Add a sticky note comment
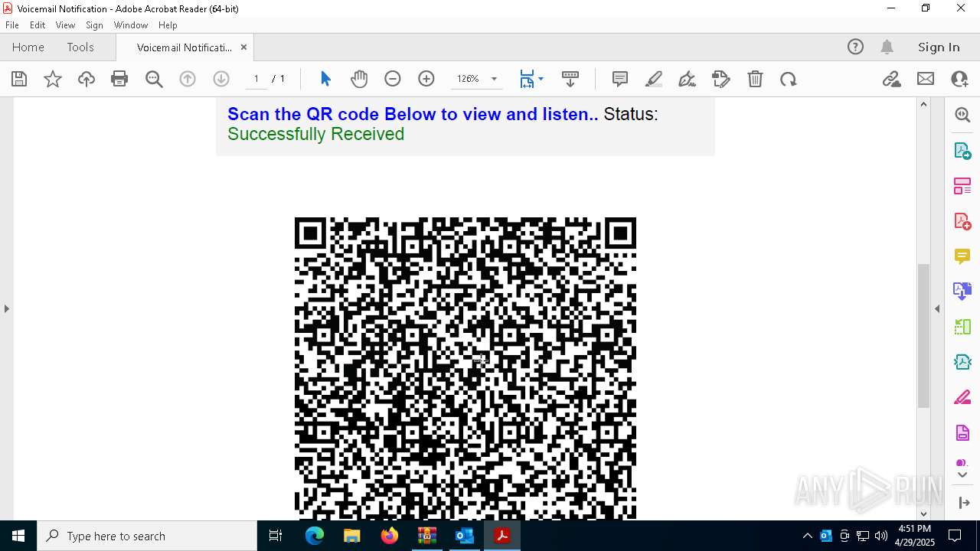This screenshot has height=551, width=980. point(620,79)
